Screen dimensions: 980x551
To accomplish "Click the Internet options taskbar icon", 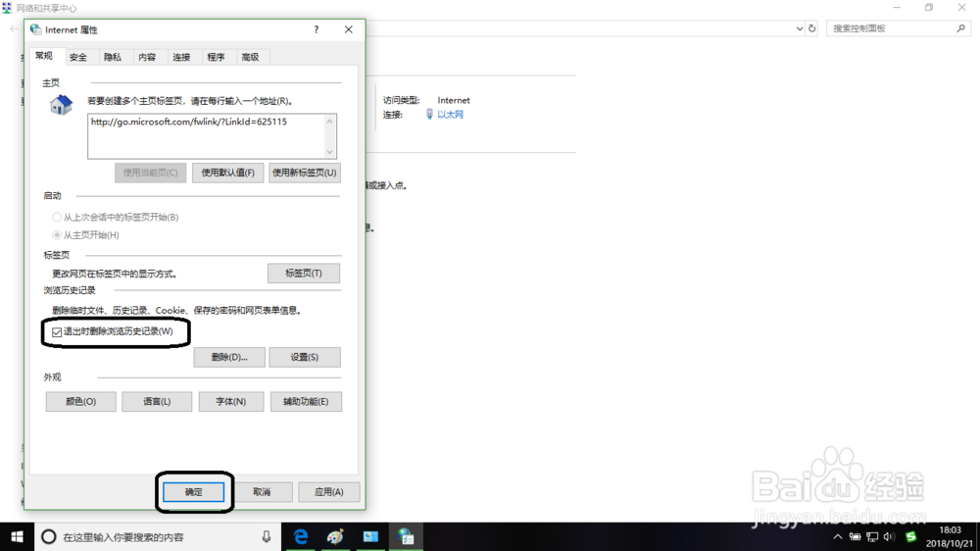I will 407,536.
